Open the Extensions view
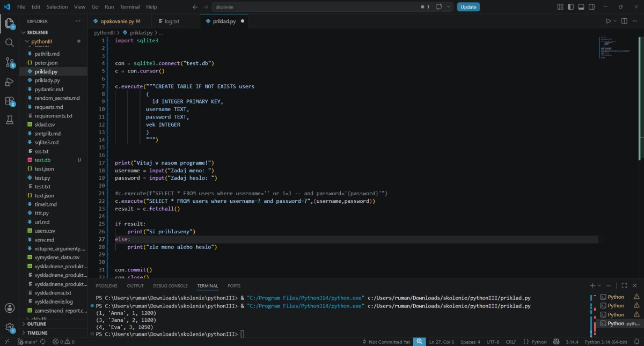This screenshot has height=346, width=644. coord(9,101)
